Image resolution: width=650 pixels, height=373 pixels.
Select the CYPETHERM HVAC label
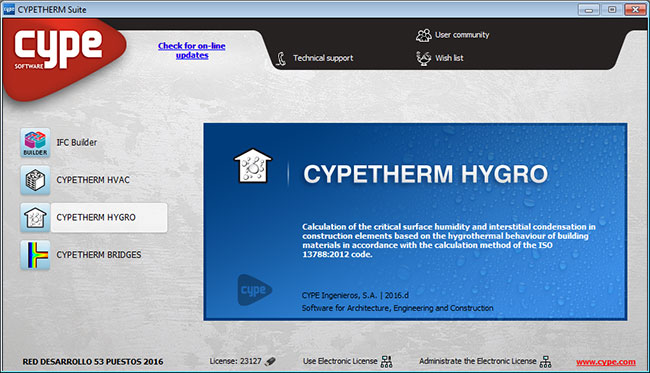tap(93, 180)
